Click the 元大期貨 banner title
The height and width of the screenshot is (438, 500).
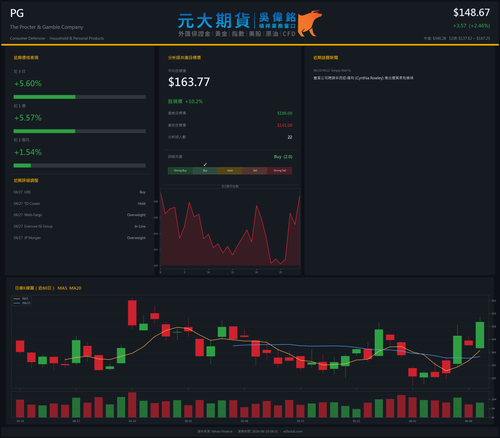(214, 21)
